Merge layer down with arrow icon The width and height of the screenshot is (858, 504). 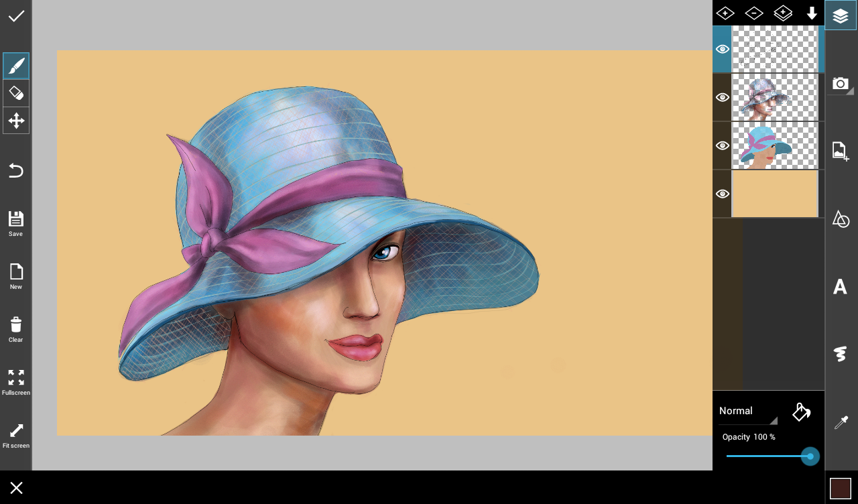pyautogui.click(x=812, y=13)
